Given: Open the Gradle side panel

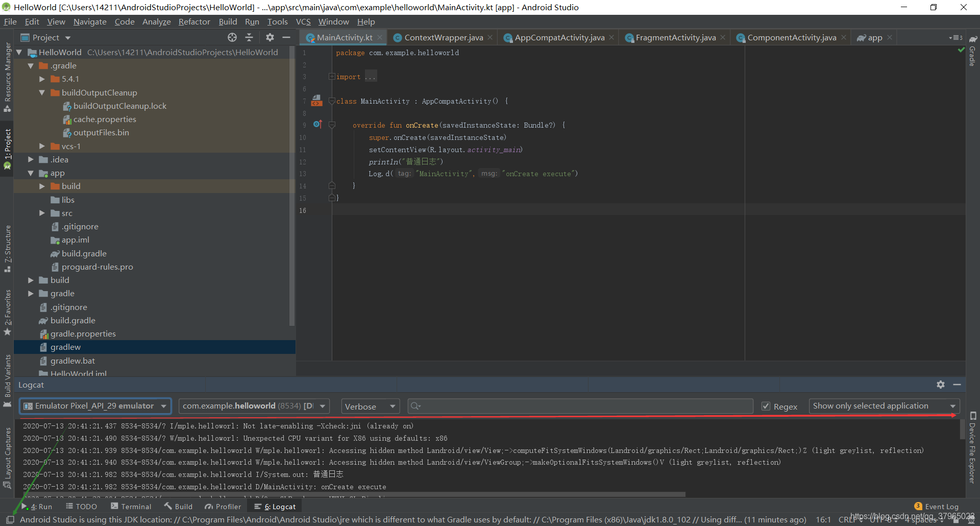Looking at the screenshot, I should 972,51.
